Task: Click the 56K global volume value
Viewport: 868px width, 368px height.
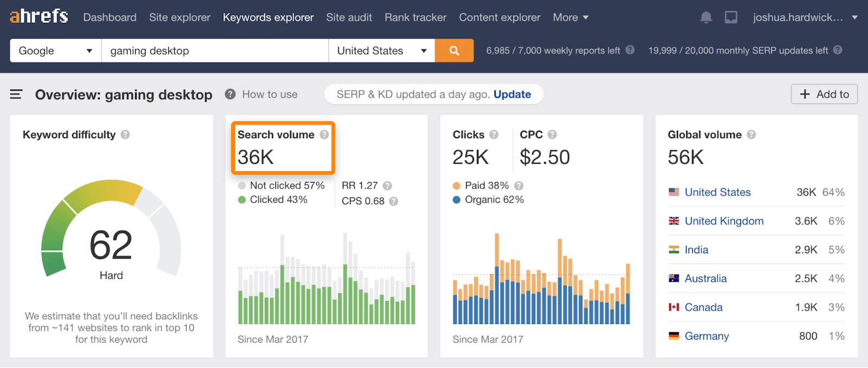Action: point(686,157)
